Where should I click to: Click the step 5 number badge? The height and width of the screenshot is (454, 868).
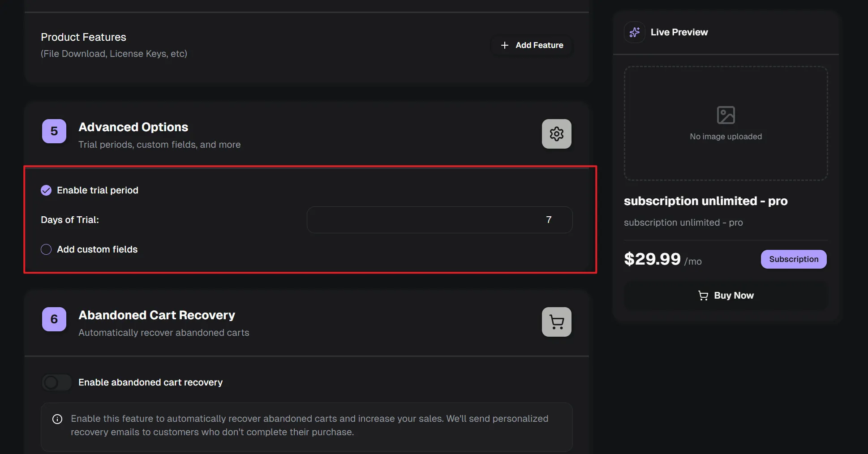tap(54, 131)
